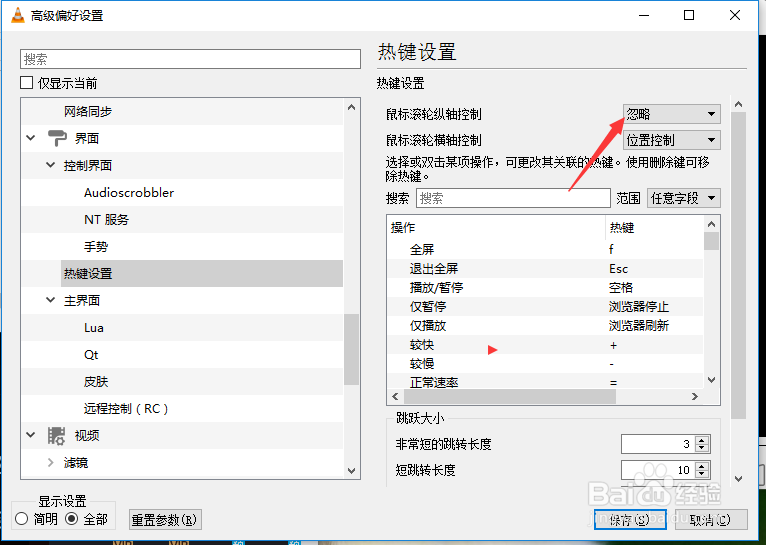The width and height of the screenshot is (766, 545).
Task: Increase 非常短的跳转长度 with up arrow
Action: click(702, 440)
